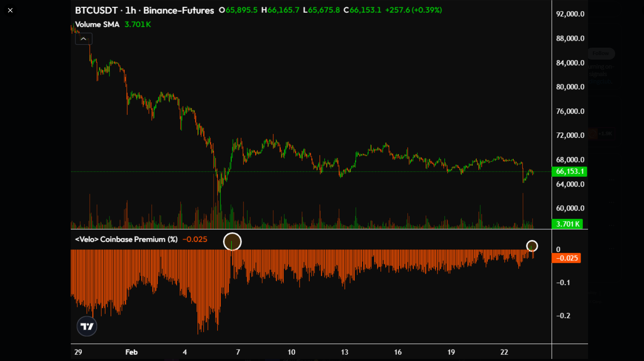The height and width of the screenshot is (361, 644).
Task: Click the +1.9K reactions badge
Action: [602, 133]
